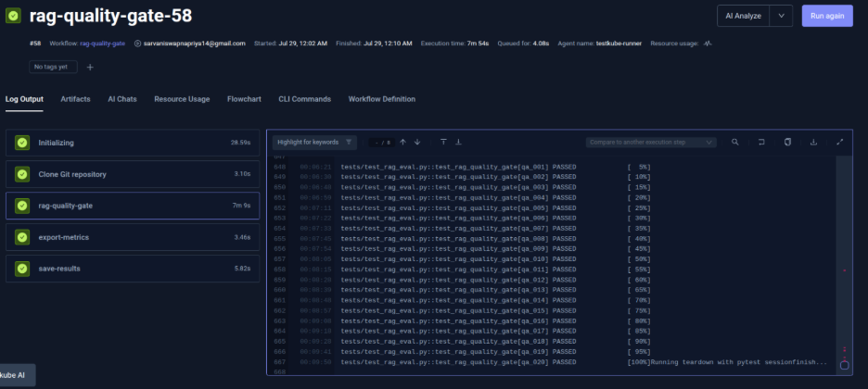
Task: Click the rag-quality-gate-58 title
Action: pyautogui.click(x=110, y=16)
